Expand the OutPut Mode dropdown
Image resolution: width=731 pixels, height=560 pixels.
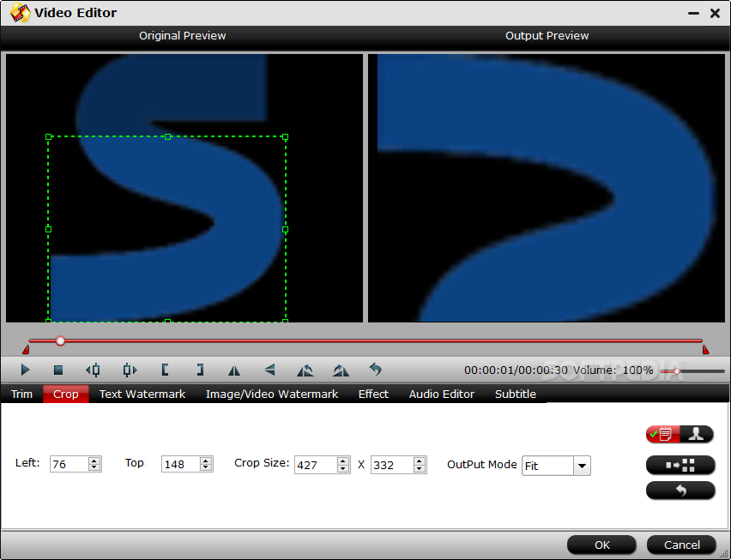click(x=582, y=466)
